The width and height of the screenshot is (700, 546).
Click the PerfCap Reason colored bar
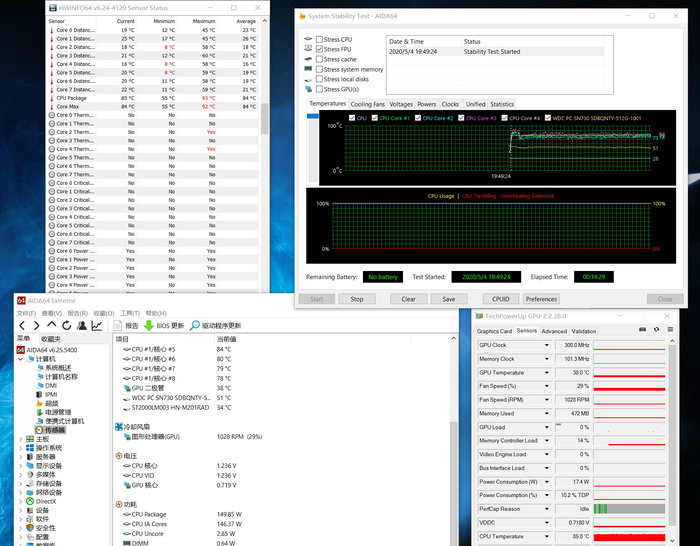coord(629,509)
